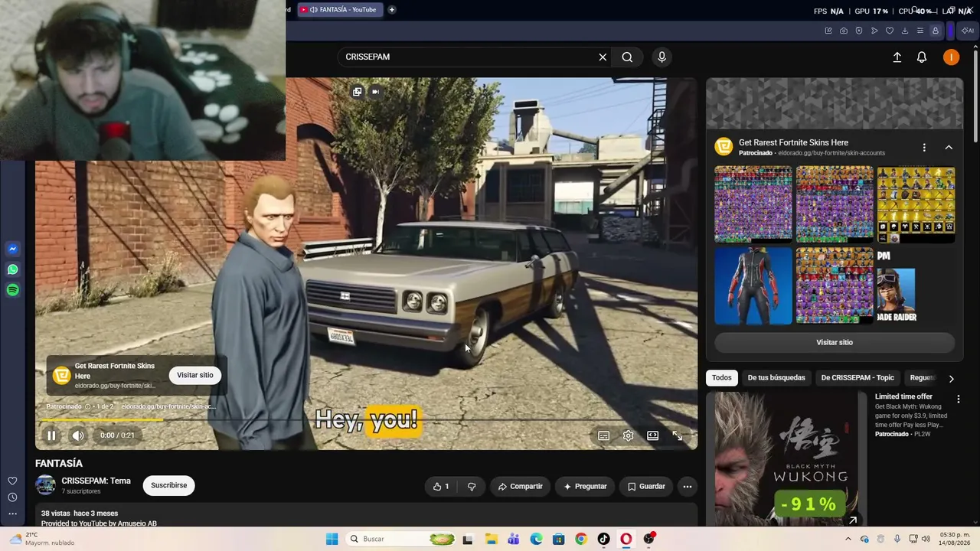
Task: Bookmark the page with the heart icon
Action: tap(890, 31)
